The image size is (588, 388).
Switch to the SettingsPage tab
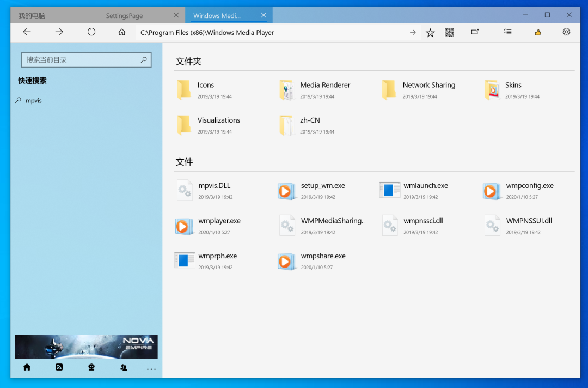(124, 16)
